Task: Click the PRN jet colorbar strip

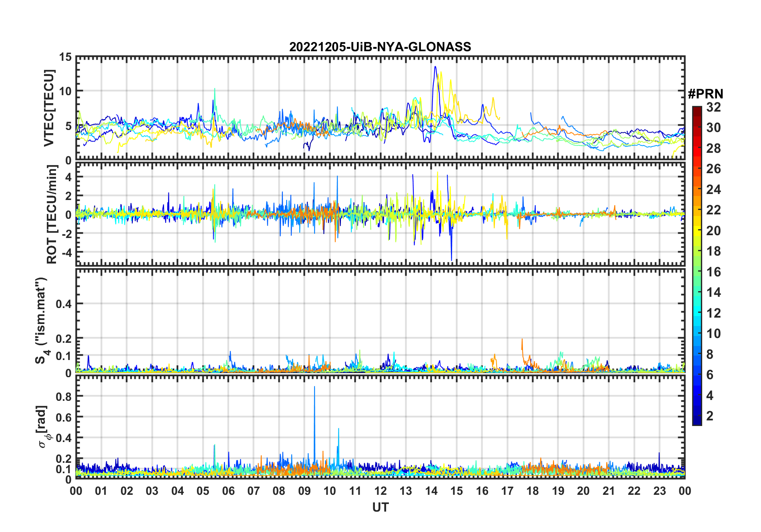Action: pyautogui.click(x=697, y=266)
